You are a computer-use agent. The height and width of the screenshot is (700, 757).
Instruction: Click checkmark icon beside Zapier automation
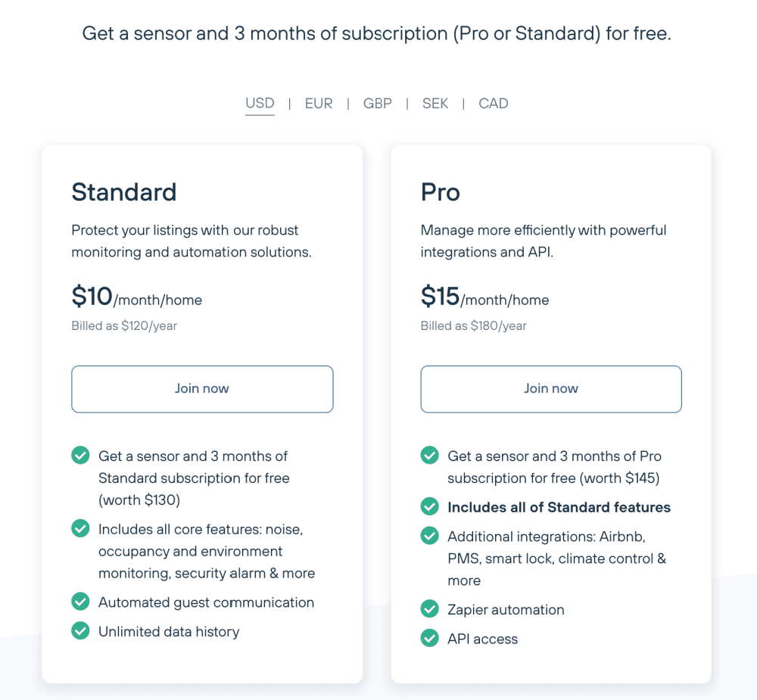429,608
